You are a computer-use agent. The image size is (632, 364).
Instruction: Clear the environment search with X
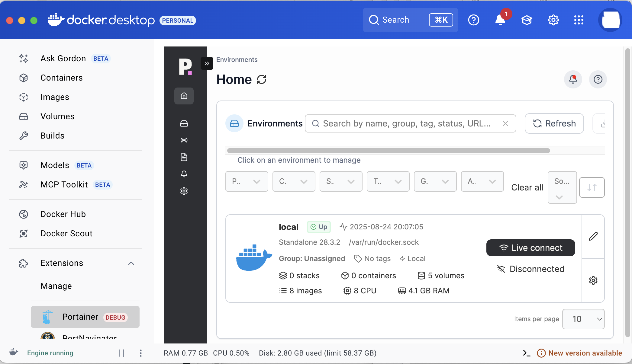click(x=505, y=123)
